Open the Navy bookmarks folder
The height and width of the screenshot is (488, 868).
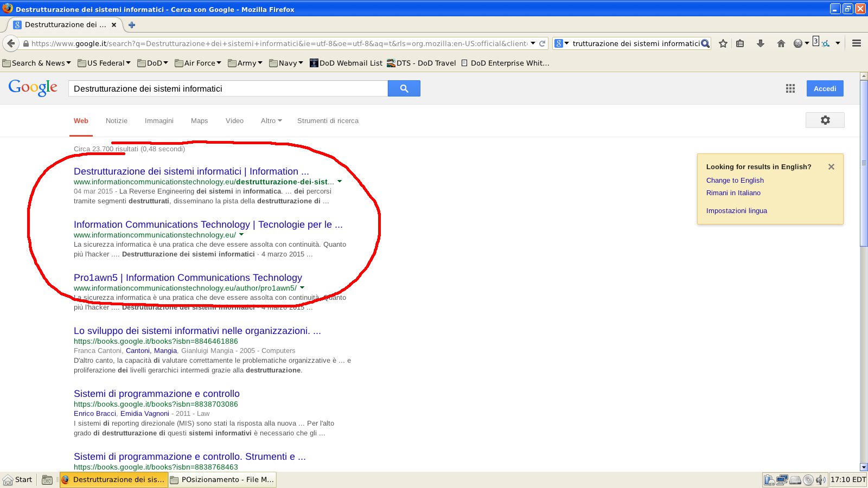[x=286, y=63]
